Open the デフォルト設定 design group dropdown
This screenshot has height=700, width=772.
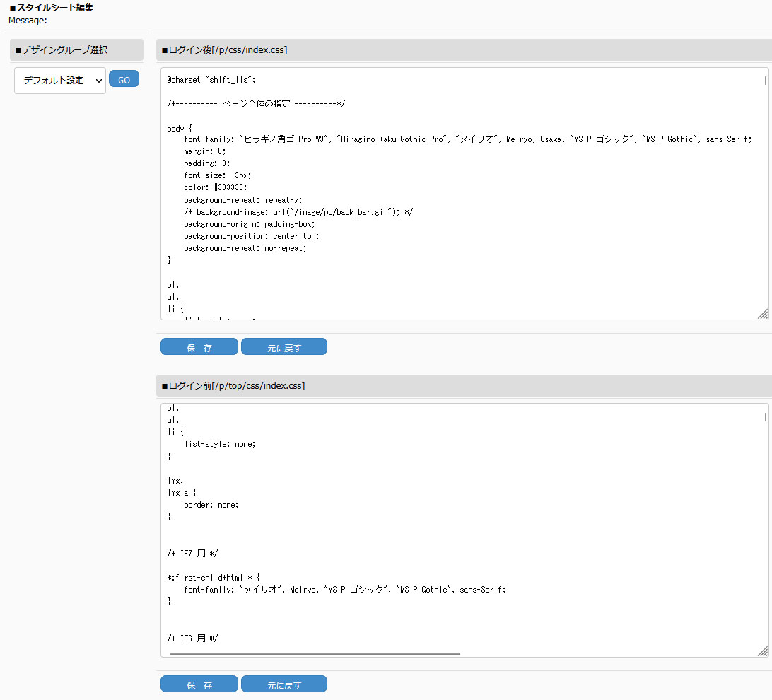tap(60, 81)
